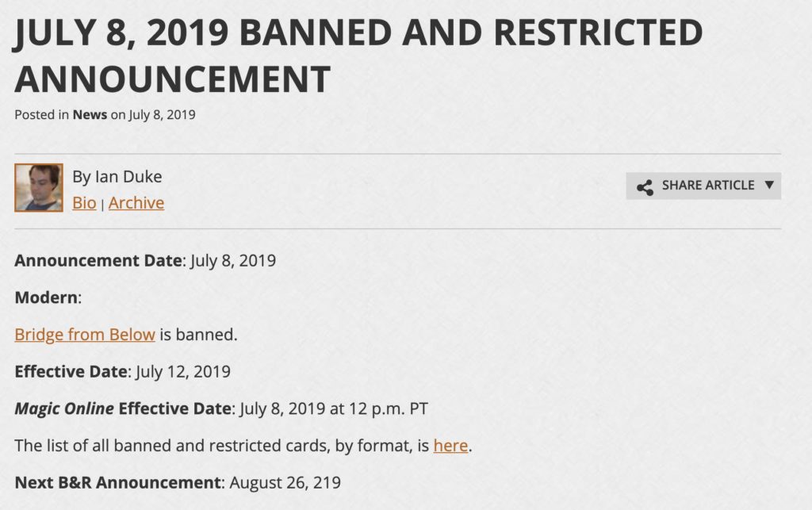Image resolution: width=812 pixels, height=510 pixels.
Task: Open the Bridge from Below card link
Action: [x=85, y=335]
